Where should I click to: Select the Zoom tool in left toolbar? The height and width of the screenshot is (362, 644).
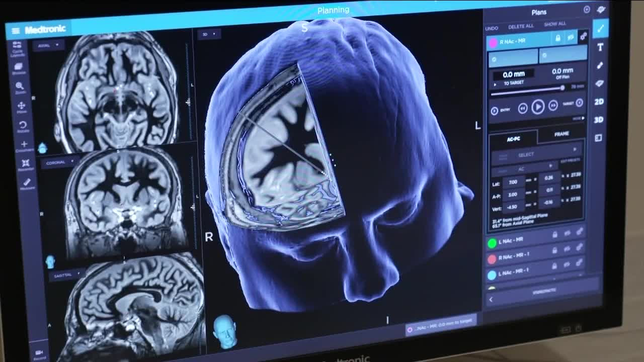coord(20,87)
